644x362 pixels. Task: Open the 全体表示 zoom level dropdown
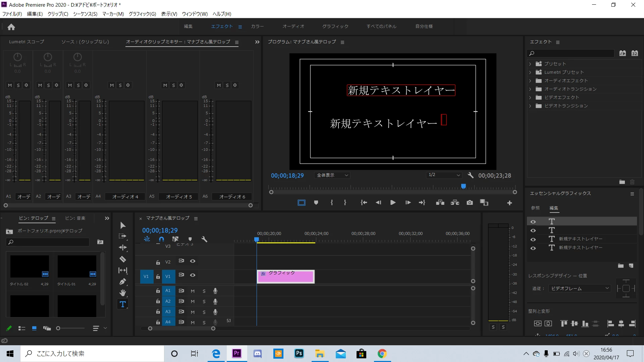332,175
